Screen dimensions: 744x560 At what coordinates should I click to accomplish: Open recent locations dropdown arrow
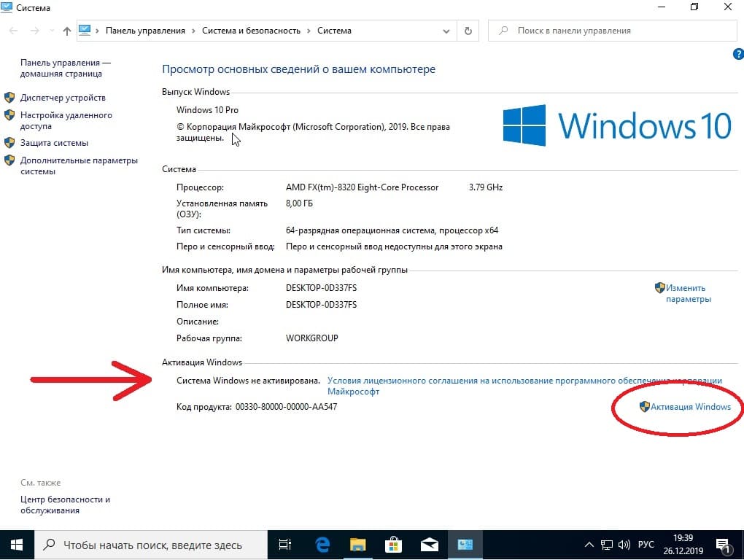52,31
